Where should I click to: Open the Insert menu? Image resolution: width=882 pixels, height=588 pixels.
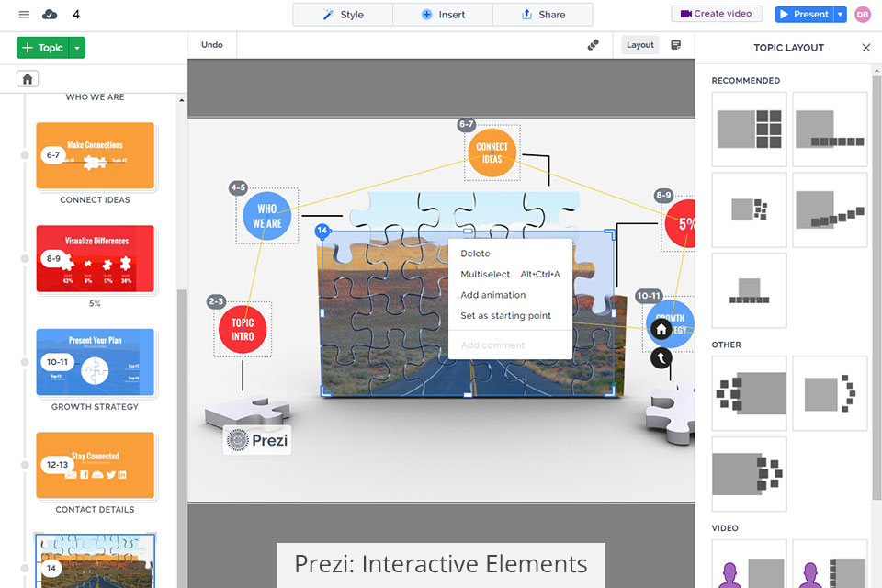click(x=443, y=15)
